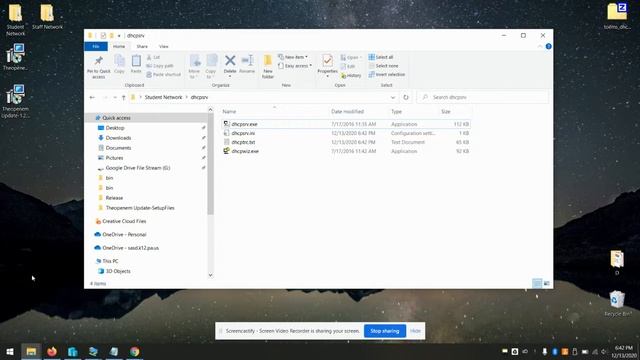Click the navigation pane scrollbar down arrow
Image resolution: width=640 pixels, height=360 pixels.
[211, 275]
